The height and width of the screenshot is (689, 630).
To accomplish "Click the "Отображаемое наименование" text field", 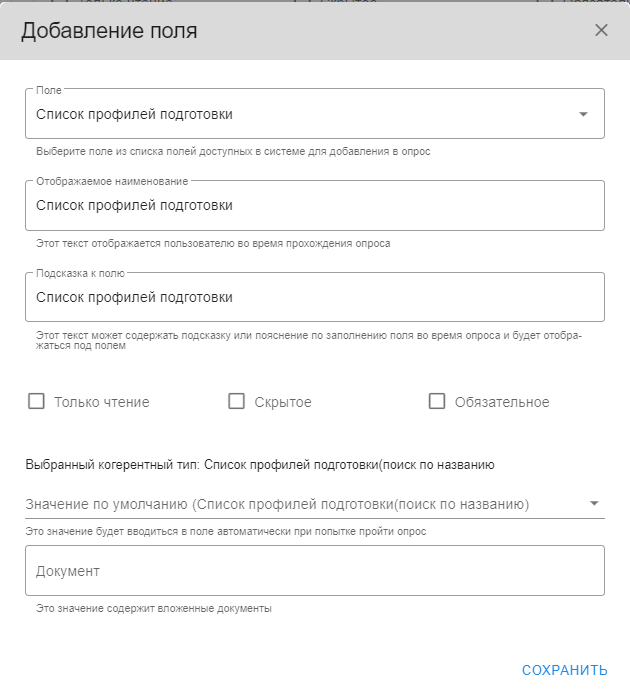I will 314,206.
